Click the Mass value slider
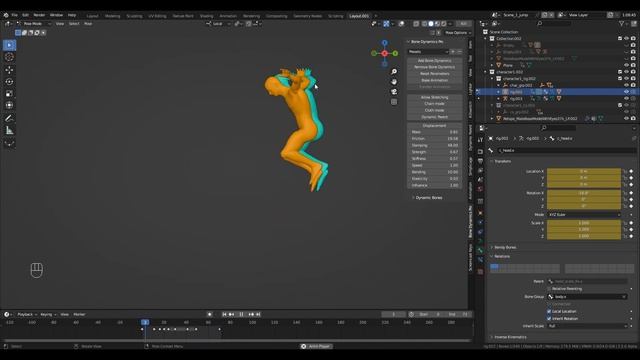Viewport: 640px width, 360px height. pos(435,132)
